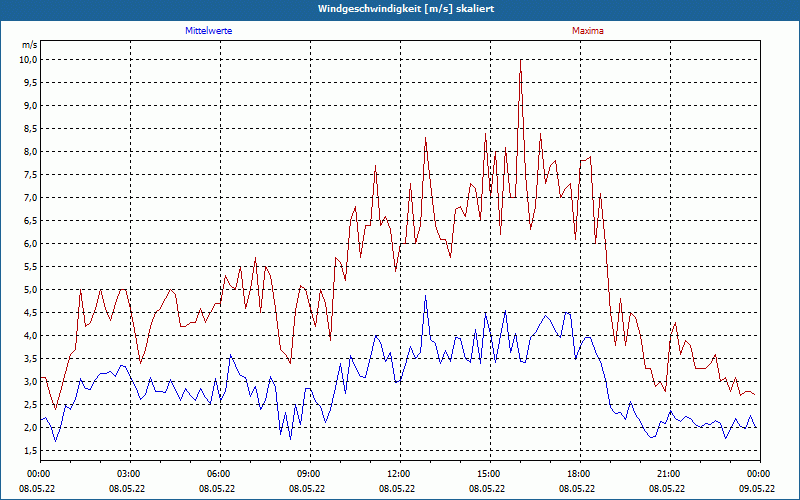The image size is (800, 500).
Task: Click the 9,0 y-axis value
Action: coord(31,106)
